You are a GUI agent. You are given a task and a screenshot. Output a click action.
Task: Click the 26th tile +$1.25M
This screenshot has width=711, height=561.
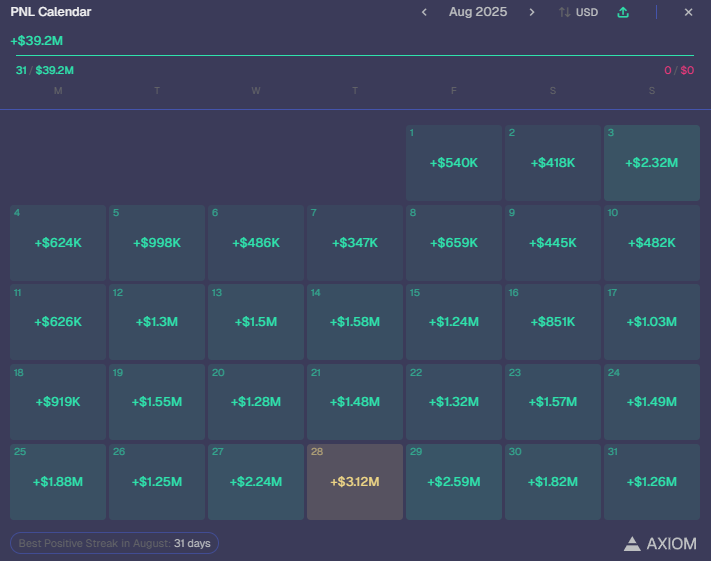pos(157,482)
